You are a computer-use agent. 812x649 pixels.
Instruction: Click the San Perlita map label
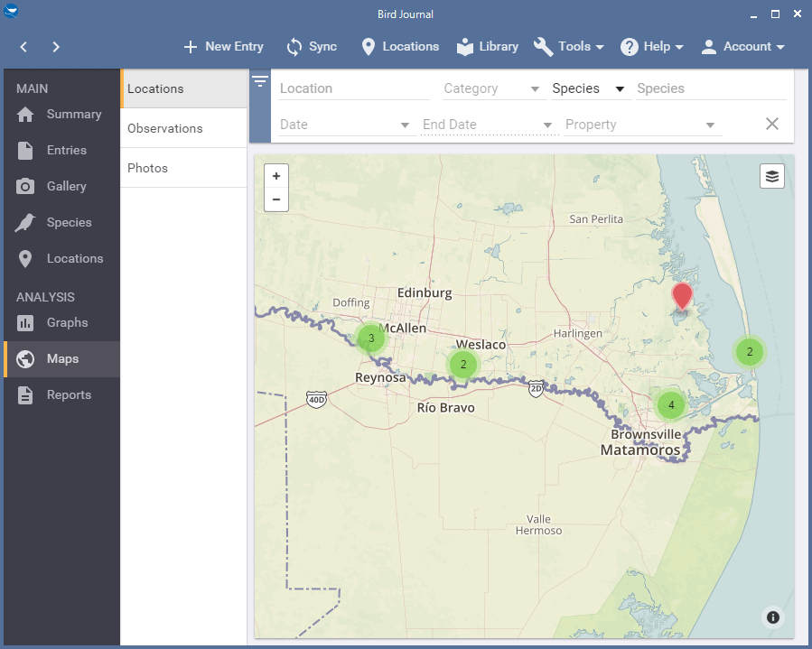[596, 219]
